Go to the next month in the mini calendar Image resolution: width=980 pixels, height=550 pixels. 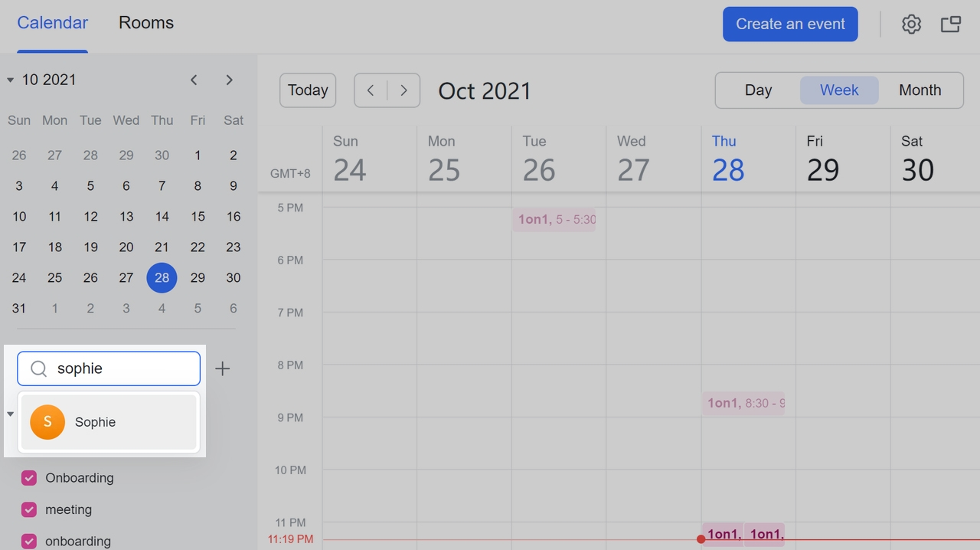point(229,80)
